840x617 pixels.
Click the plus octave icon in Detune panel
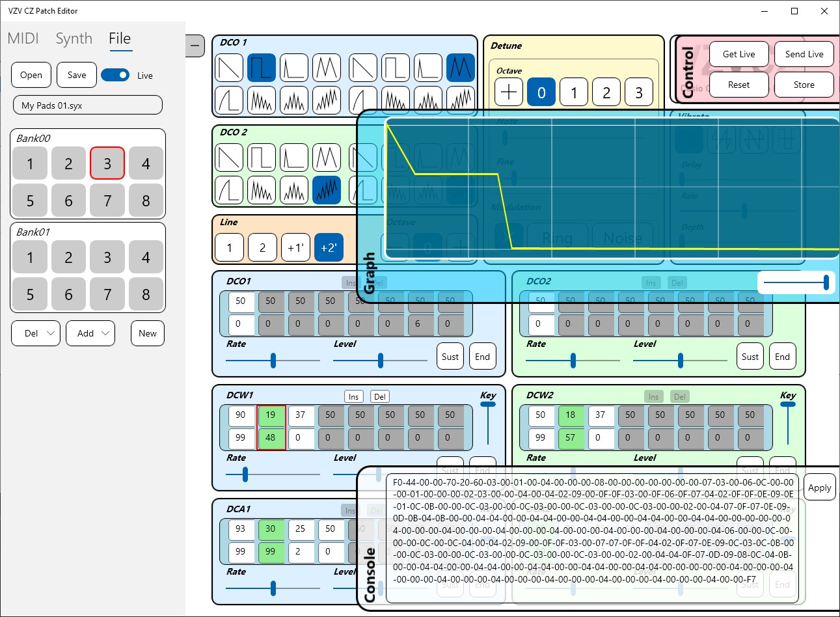[508, 92]
